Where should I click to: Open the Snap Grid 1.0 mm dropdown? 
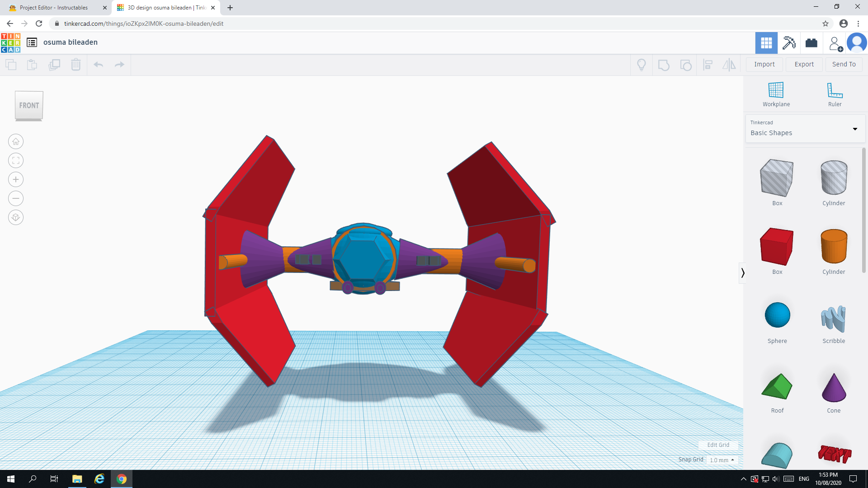(x=722, y=460)
